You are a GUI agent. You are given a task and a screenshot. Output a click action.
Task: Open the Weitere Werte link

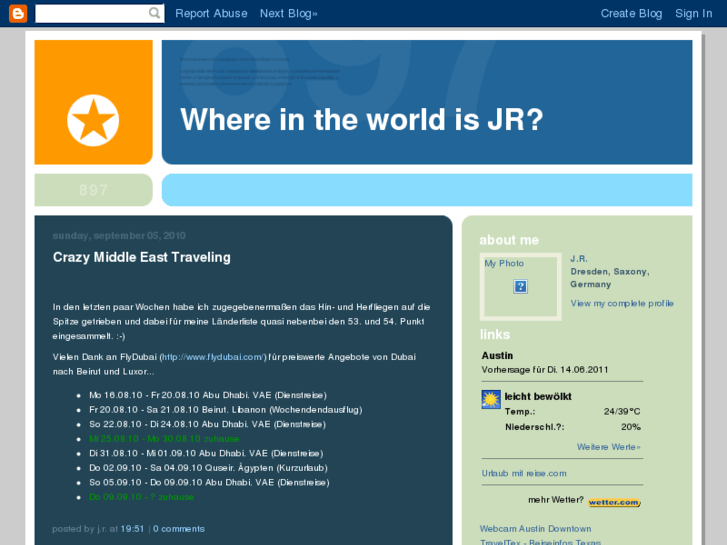coord(608,447)
